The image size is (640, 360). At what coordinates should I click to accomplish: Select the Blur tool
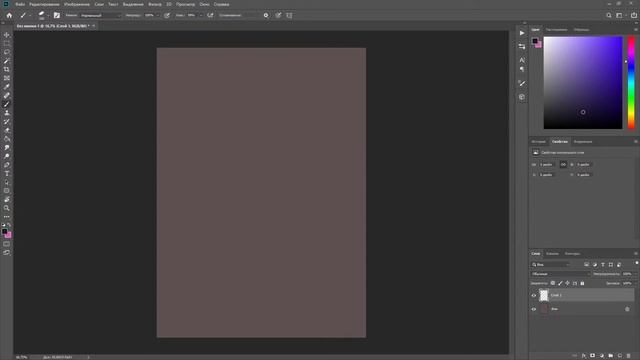(7, 147)
